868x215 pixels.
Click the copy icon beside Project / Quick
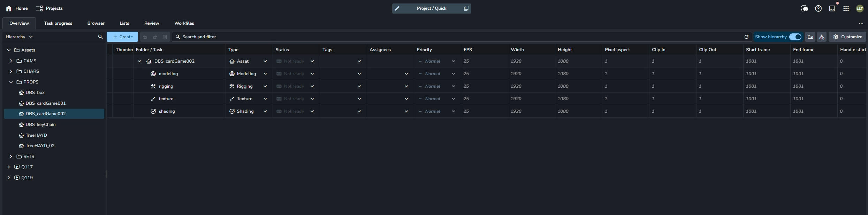[x=466, y=8]
